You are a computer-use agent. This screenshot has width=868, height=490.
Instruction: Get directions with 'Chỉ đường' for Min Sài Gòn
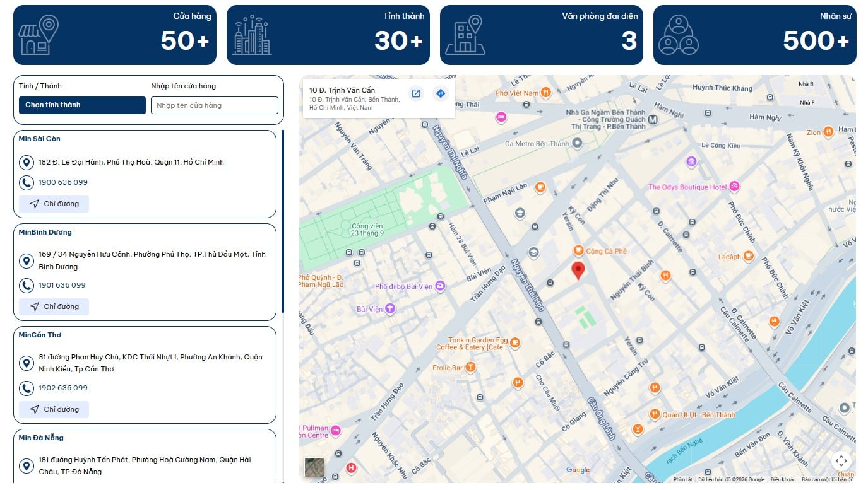[54, 204]
